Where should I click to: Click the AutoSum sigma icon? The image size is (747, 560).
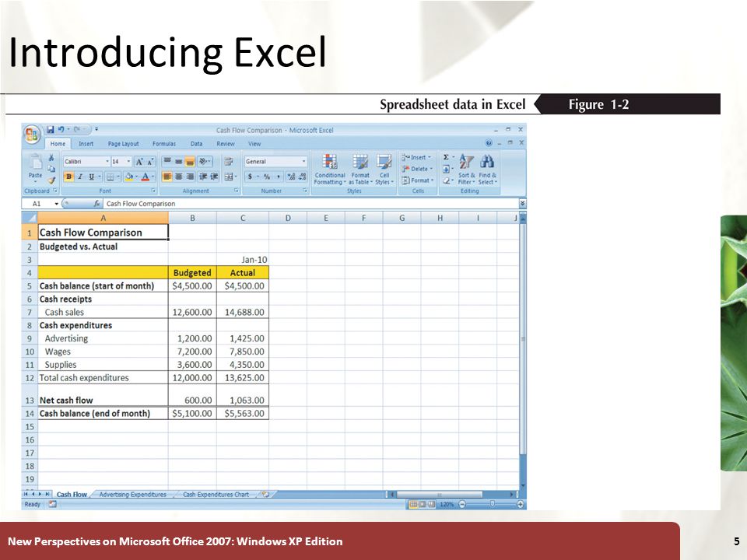click(x=446, y=157)
